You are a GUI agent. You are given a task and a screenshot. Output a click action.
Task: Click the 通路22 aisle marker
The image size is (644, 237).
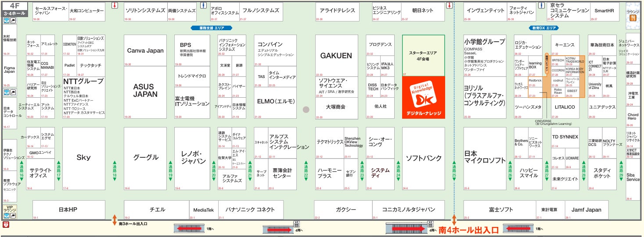pos(306,172)
